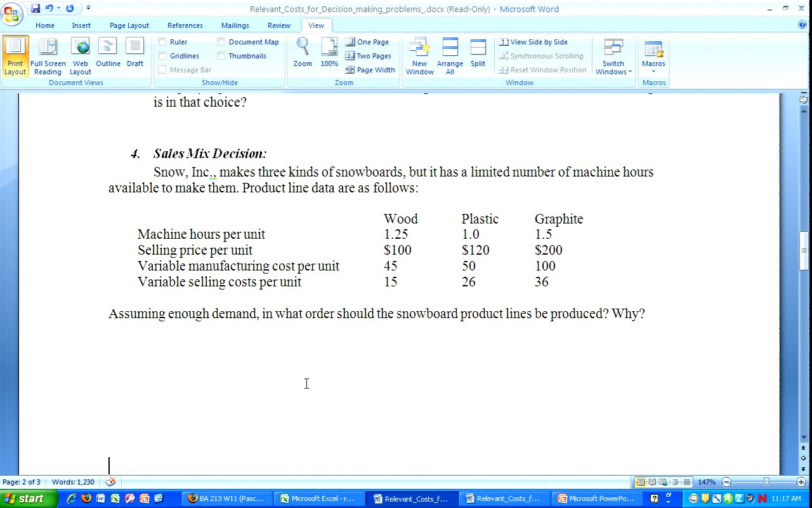Turn on the Thumbnails checkbox
Screen dimensions: 812x508
click(221, 56)
